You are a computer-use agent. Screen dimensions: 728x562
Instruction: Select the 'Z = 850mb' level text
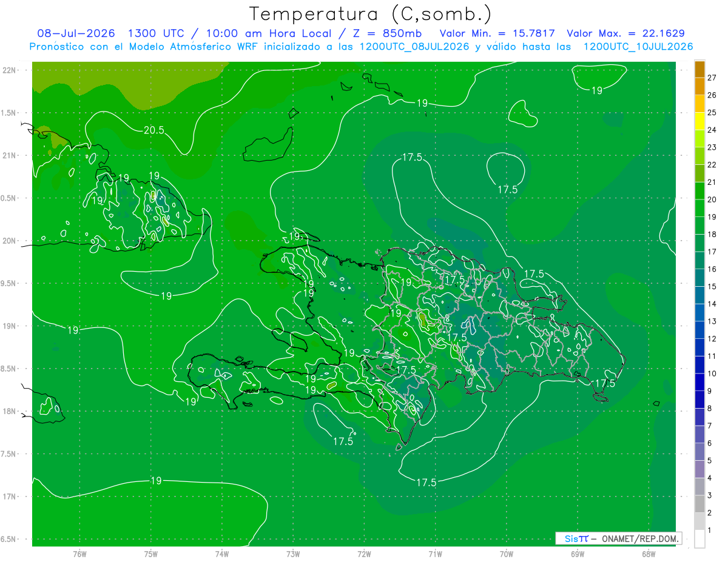(388, 33)
